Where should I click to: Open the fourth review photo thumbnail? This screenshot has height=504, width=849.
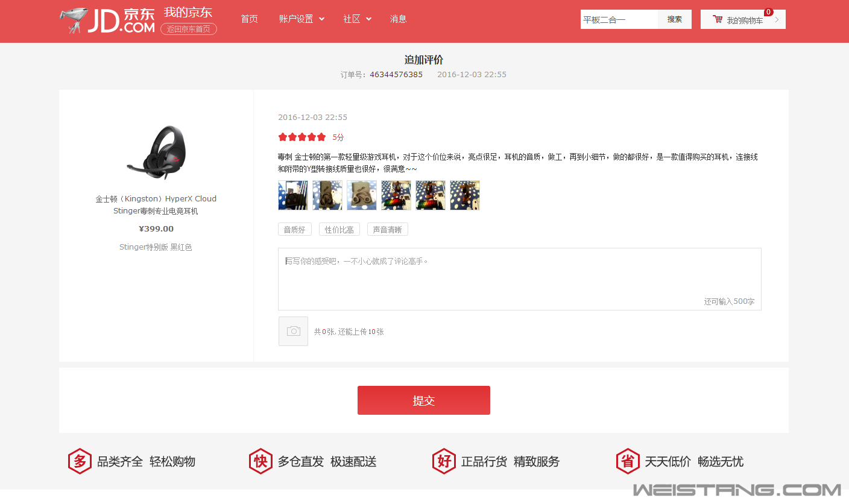click(396, 195)
